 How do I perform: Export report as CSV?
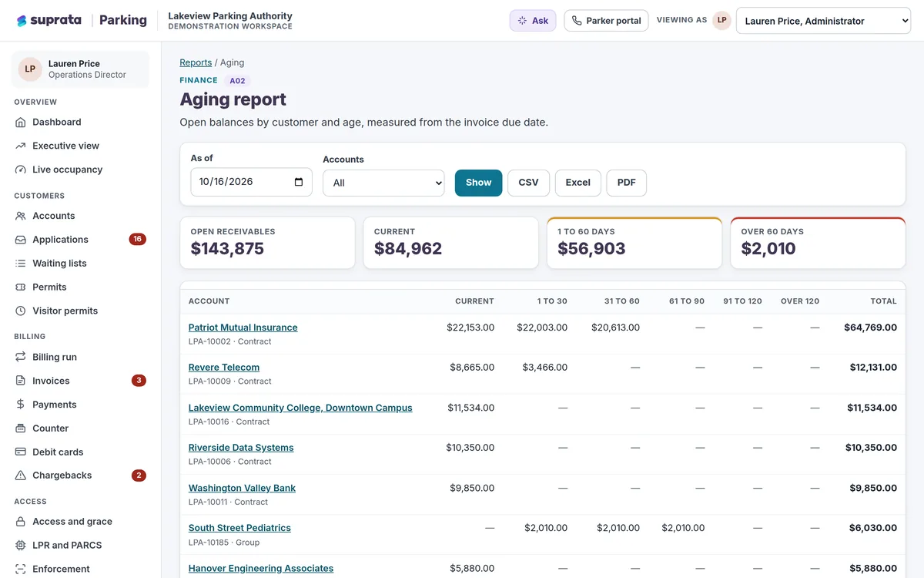[x=528, y=183]
